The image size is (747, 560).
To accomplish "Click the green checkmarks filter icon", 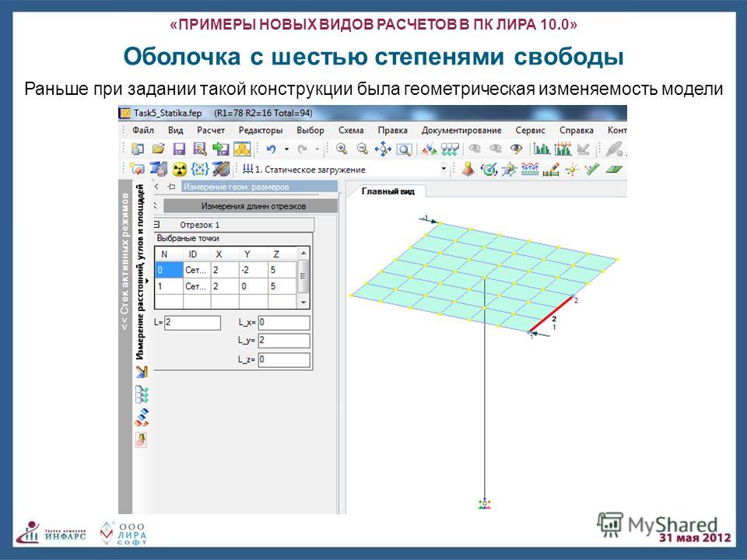I will point(450,149).
